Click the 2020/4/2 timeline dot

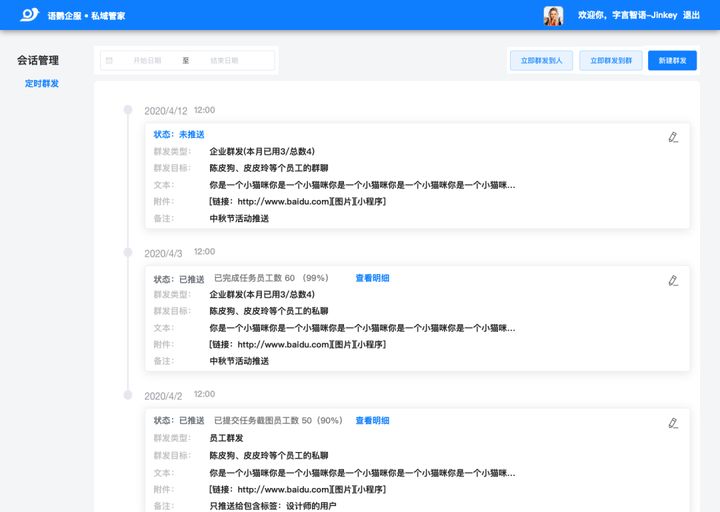coord(127,396)
